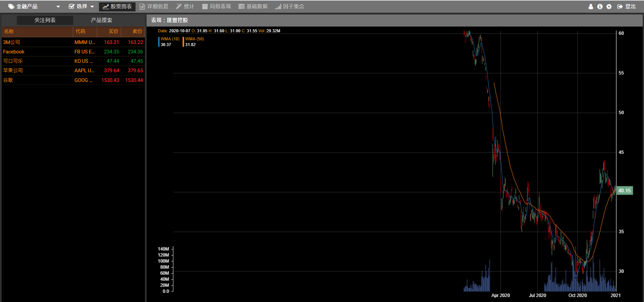Go to the 同组表现 tab
Screen dimensions: 644x302
coord(217,6)
